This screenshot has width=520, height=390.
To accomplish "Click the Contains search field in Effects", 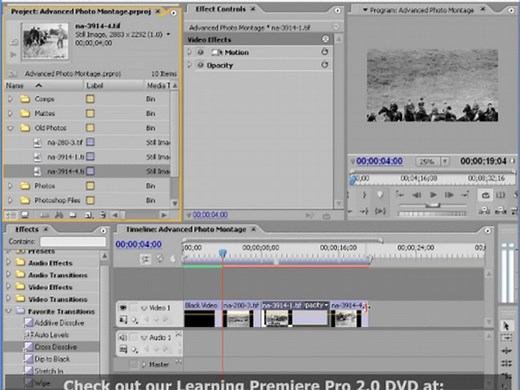I will coord(73,241).
